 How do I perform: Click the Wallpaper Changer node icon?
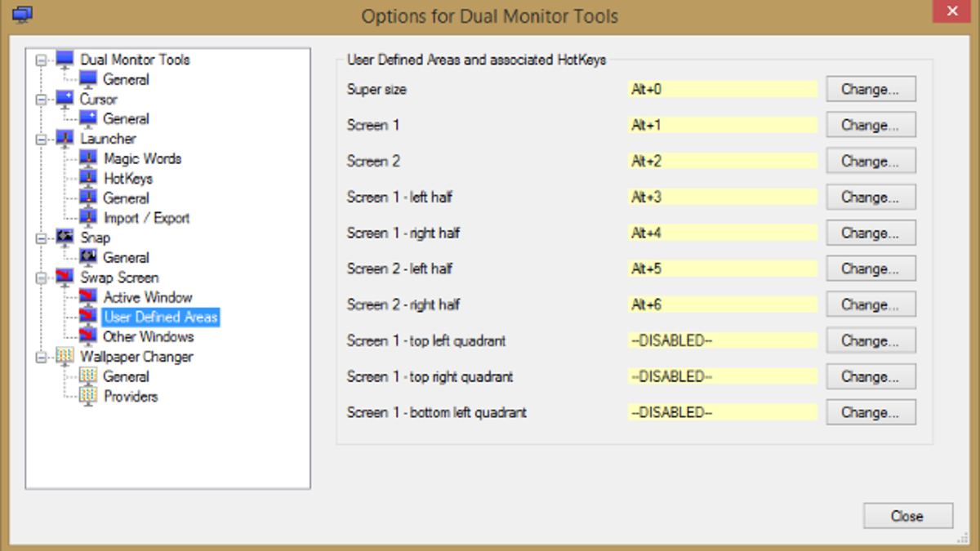click(x=65, y=358)
